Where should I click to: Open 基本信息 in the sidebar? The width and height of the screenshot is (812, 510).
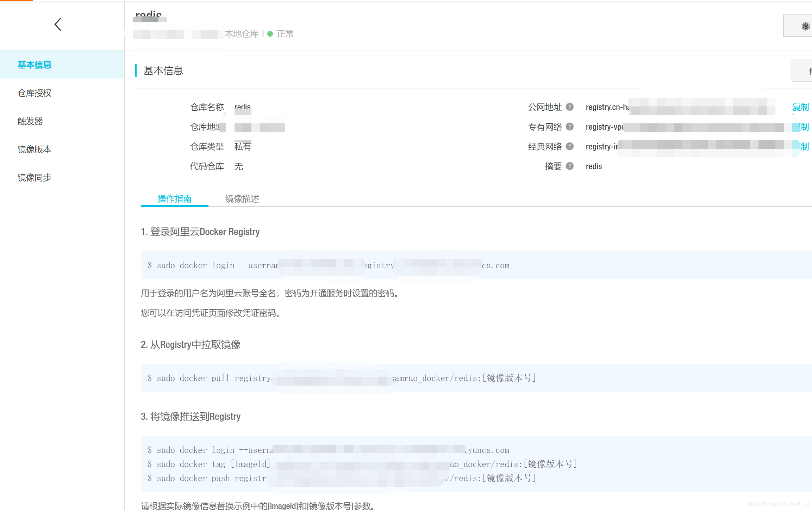[x=35, y=65]
